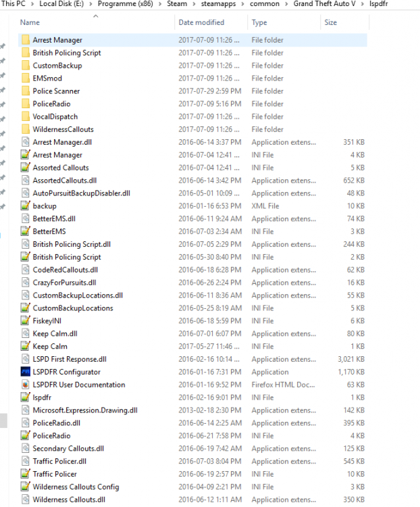Expand the chevron after Steam breadcrumb
420x507 pixels.
pyautogui.click(x=194, y=4)
